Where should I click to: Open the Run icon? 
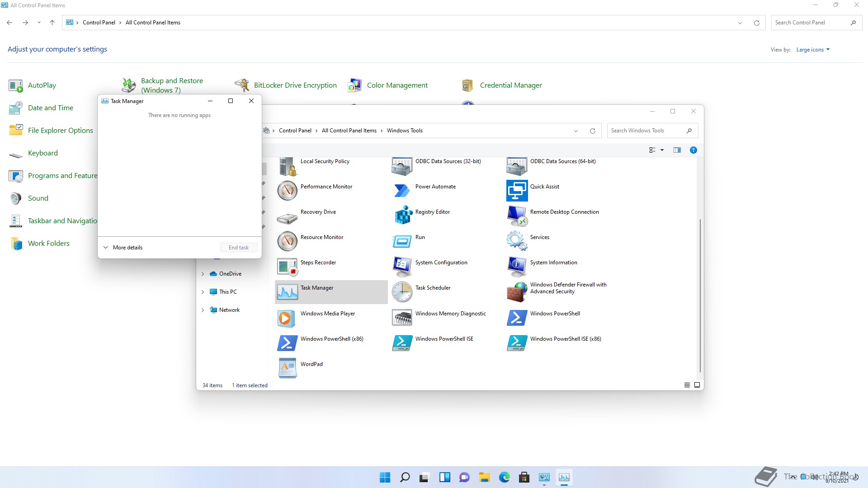tap(402, 242)
